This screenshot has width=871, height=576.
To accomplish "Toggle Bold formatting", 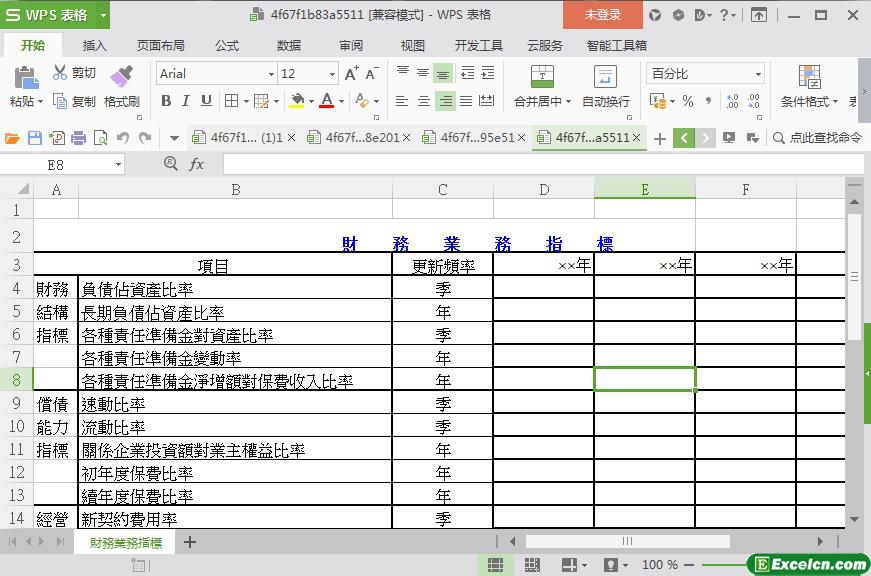I will [x=166, y=101].
